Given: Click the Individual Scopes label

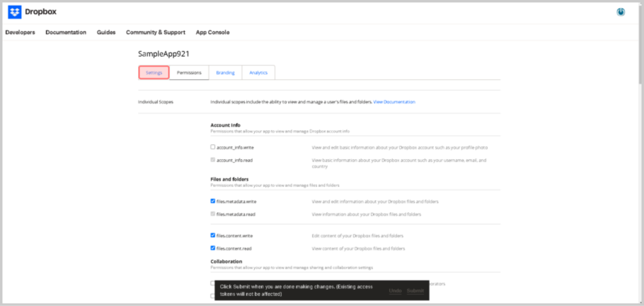Looking at the screenshot, I should click(x=156, y=102).
